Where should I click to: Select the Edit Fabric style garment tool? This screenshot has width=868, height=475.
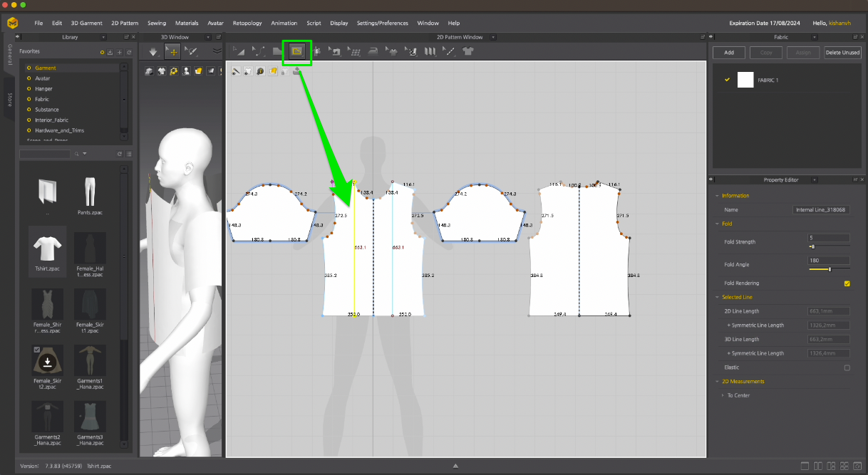[391, 51]
